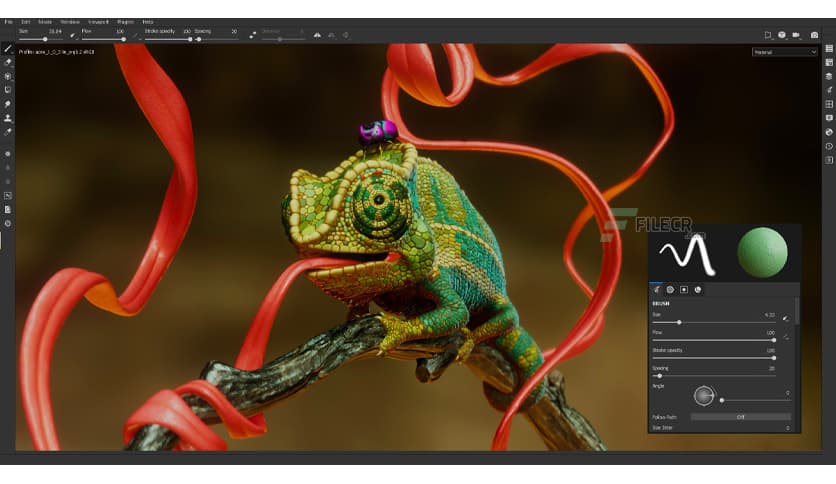The image size is (836, 484).
Task: Open the sphere Shader Settings dock icon
Action: point(829,132)
